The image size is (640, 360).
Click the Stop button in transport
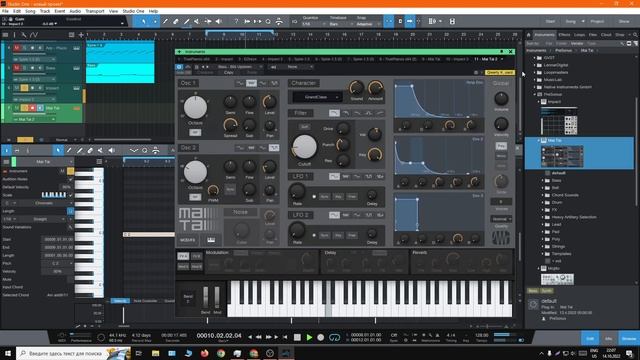[x=297, y=337]
